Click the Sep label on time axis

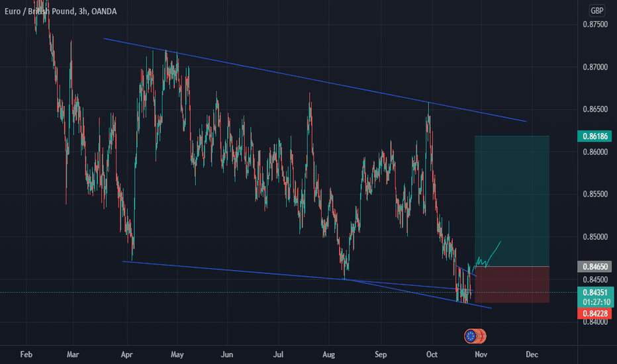click(381, 355)
